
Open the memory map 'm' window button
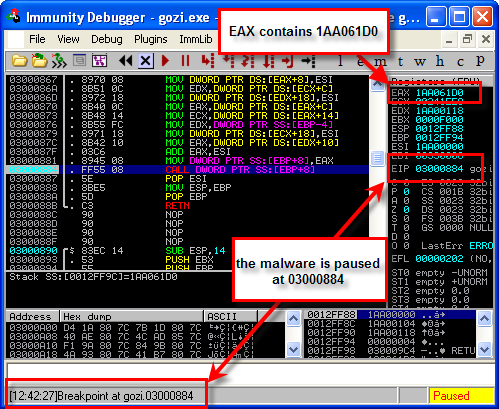pyautogui.click(x=380, y=62)
